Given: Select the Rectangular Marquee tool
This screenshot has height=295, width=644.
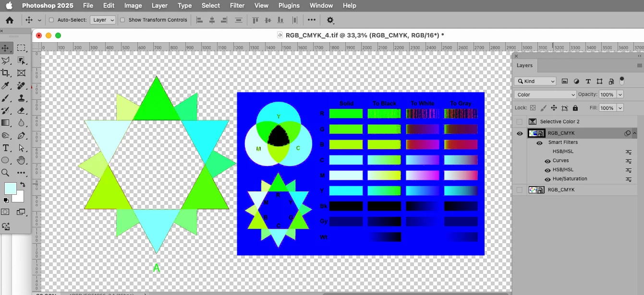Looking at the screenshot, I should [x=21, y=48].
